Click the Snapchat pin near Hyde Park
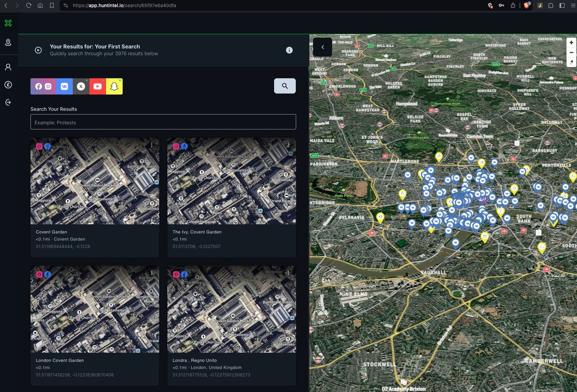Viewport: 577px width, 392px height. (x=402, y=194)
